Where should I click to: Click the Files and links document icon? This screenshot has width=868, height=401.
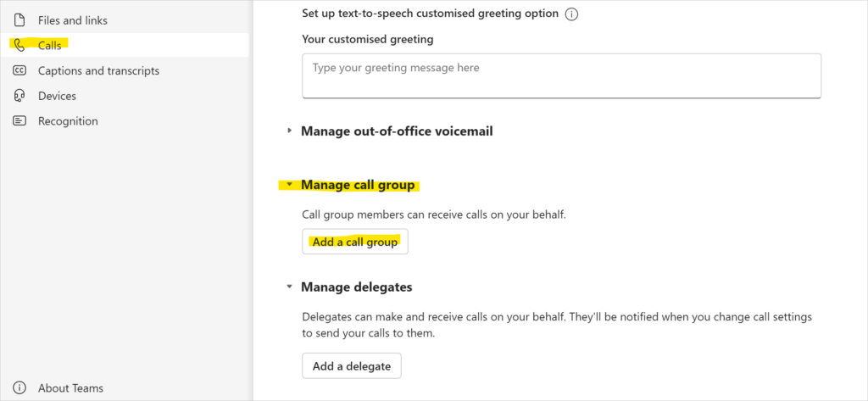(x=19, y=20)
